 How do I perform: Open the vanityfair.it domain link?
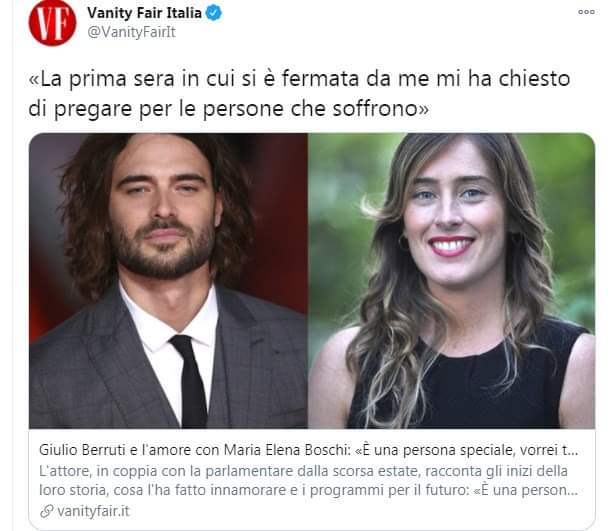(x=93, y=511)
